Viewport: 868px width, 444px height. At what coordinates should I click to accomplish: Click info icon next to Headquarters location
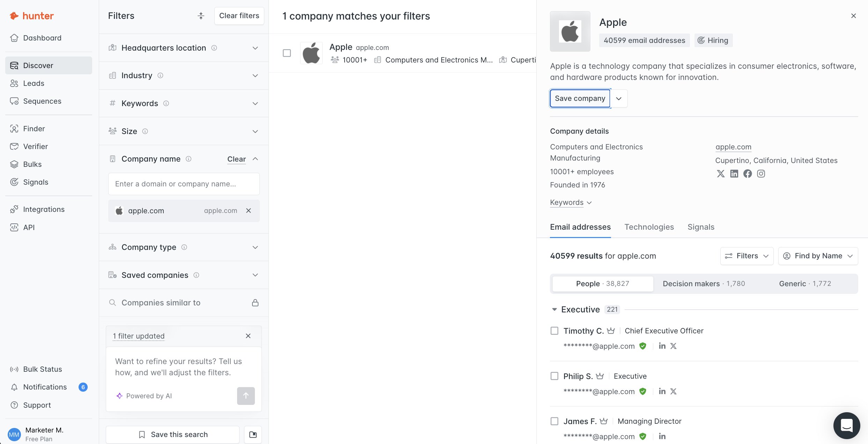pos(214,48)
